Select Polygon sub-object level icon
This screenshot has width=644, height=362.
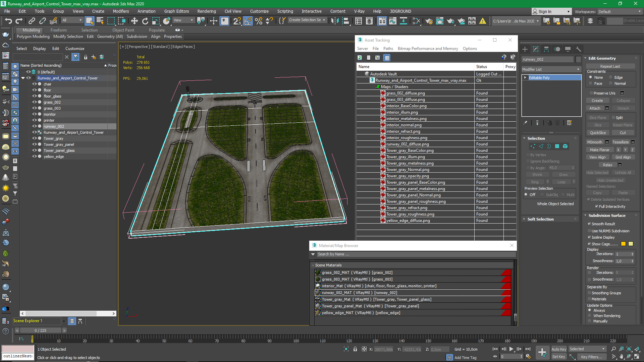[557, 146]
